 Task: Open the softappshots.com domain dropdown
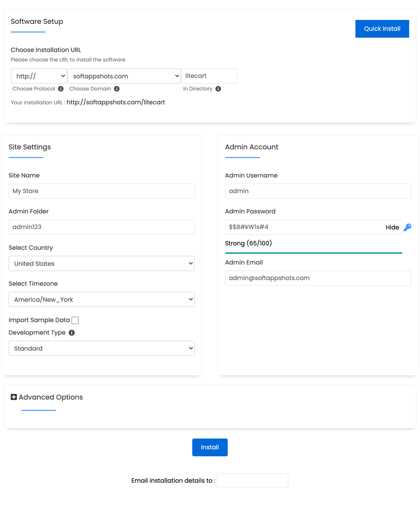click(124, 76)
